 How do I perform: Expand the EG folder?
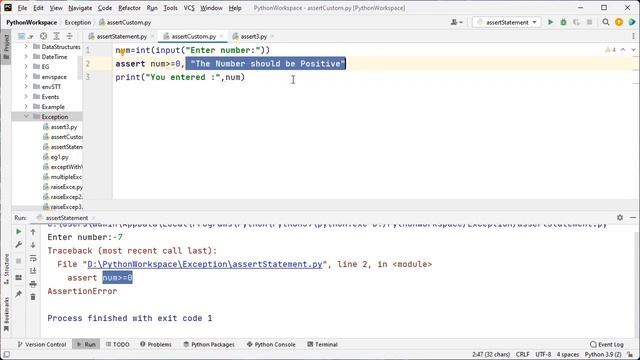tap(26, 67)
